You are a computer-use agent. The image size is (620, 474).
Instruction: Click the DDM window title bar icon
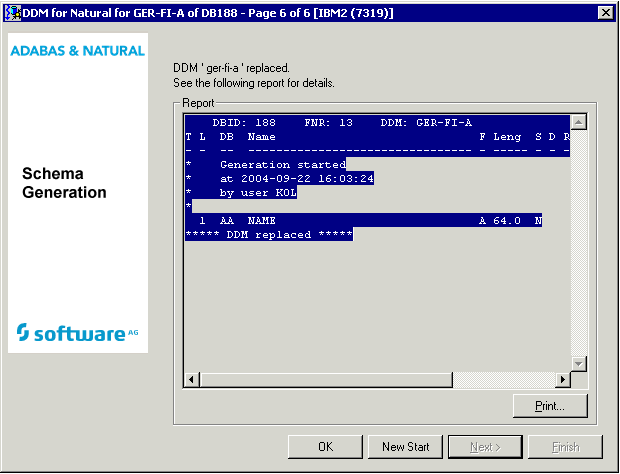(12, 11)
